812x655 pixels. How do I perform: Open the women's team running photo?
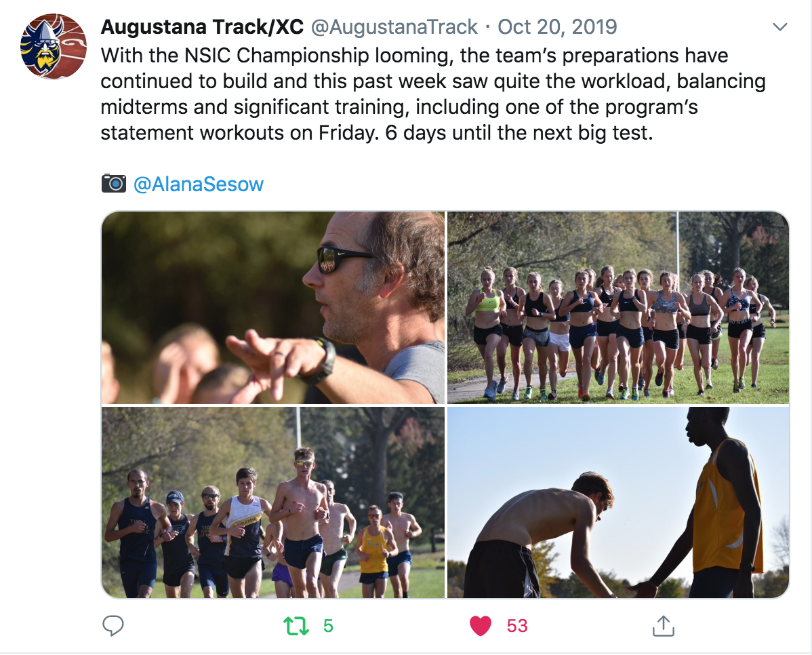tap(618, 307)
